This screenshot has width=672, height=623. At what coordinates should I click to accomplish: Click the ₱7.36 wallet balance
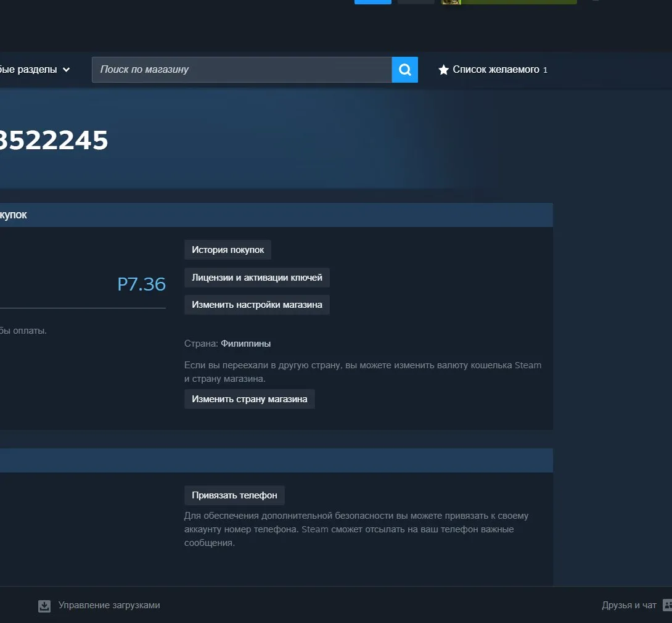pyautogui.click(x=141, y=284)
